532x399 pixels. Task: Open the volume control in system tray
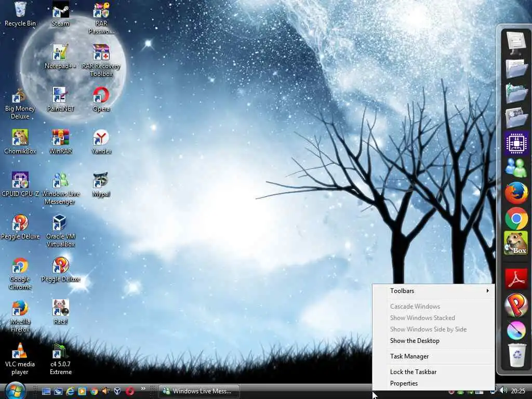point(503,391)
